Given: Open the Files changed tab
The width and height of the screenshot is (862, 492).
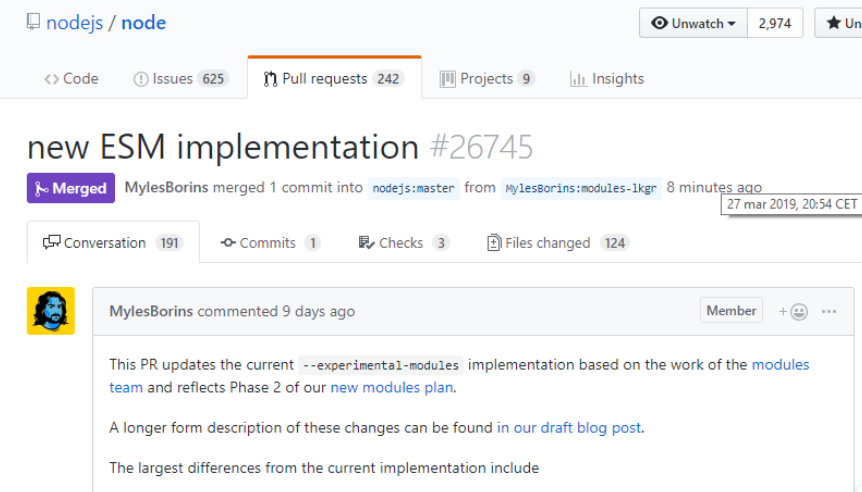Looking at the screenshot, I should point(558,242).
